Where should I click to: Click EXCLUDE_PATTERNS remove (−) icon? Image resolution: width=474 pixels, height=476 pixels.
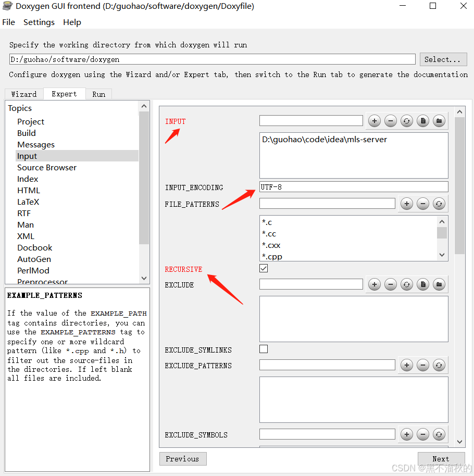click(422, 365)
